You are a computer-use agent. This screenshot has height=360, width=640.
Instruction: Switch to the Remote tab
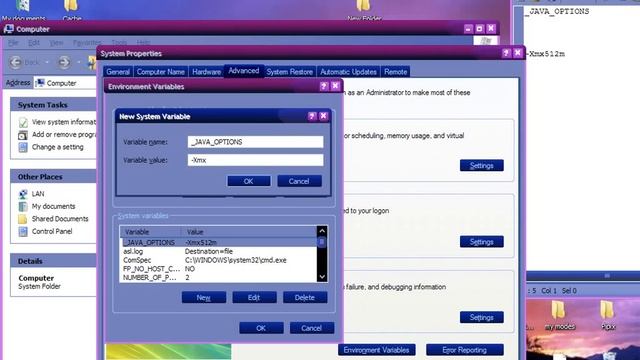pyautogui.click(x=396, y=72)
